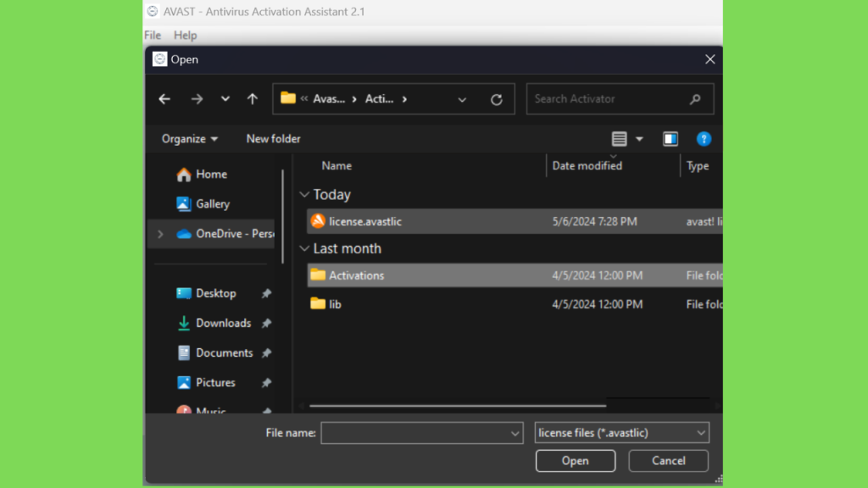Open the license files type dropdown

[x=621, y=433]
